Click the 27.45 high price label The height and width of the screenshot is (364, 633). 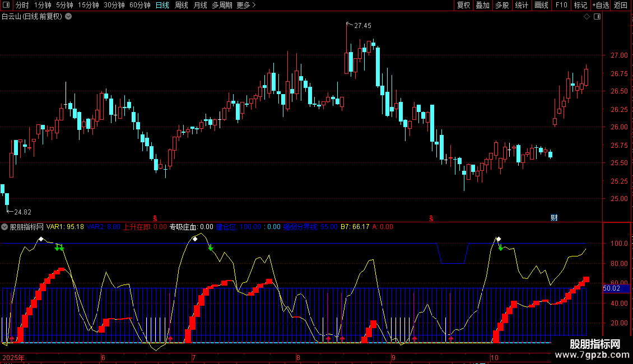point(362,25)
